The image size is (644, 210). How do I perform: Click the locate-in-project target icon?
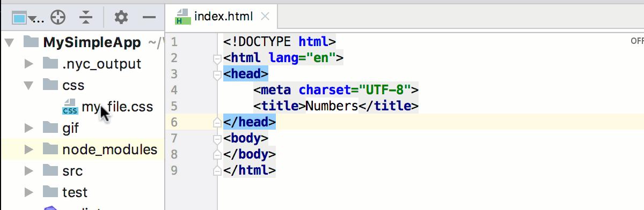[57, 18]
